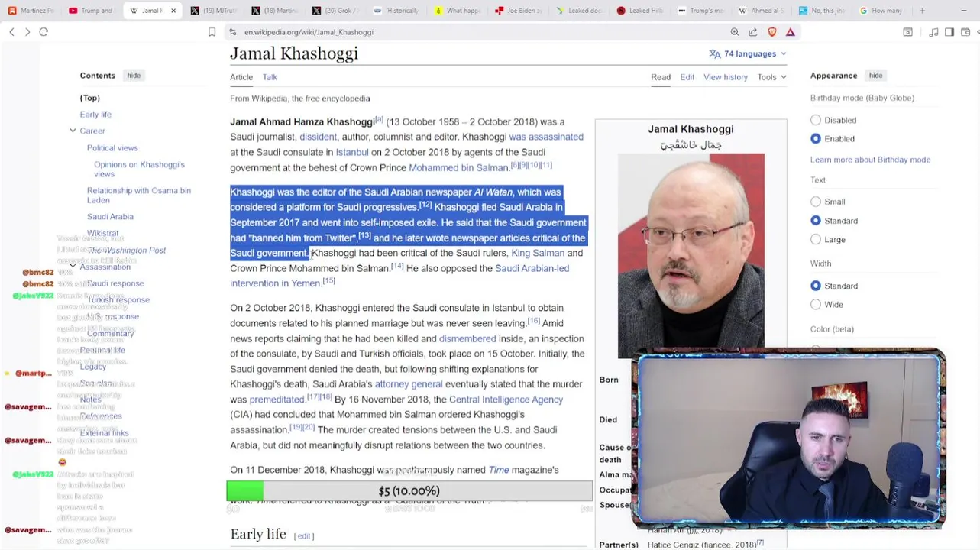Click the boxed search icon in toolbar

click(907, 32)
